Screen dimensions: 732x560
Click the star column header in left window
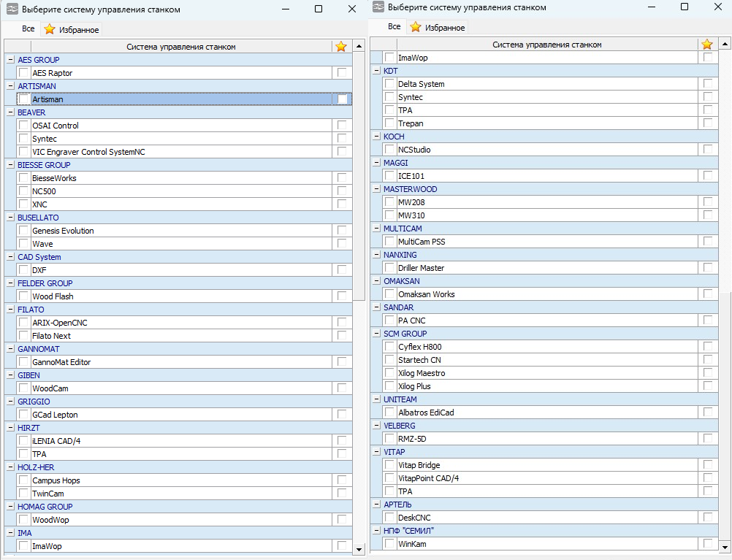(x=341, y=47)
